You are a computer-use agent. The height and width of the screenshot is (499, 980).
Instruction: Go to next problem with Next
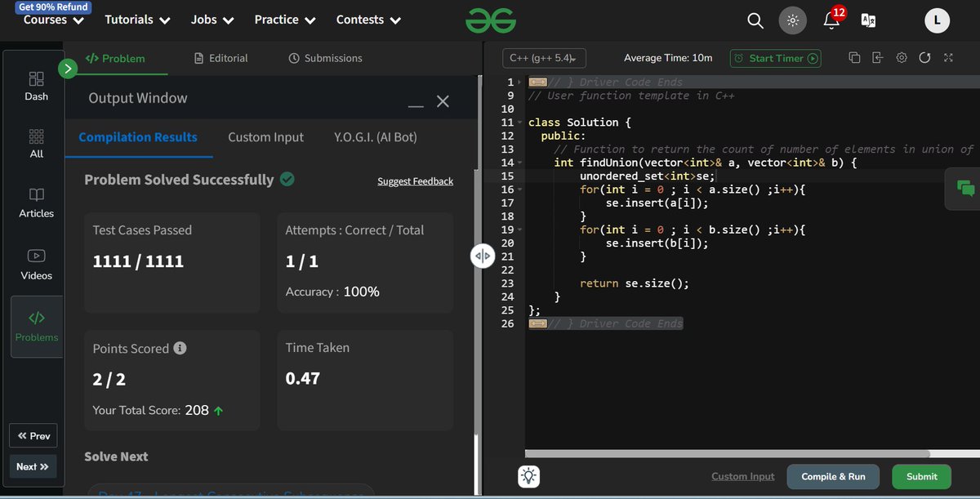tap(33, 466)
